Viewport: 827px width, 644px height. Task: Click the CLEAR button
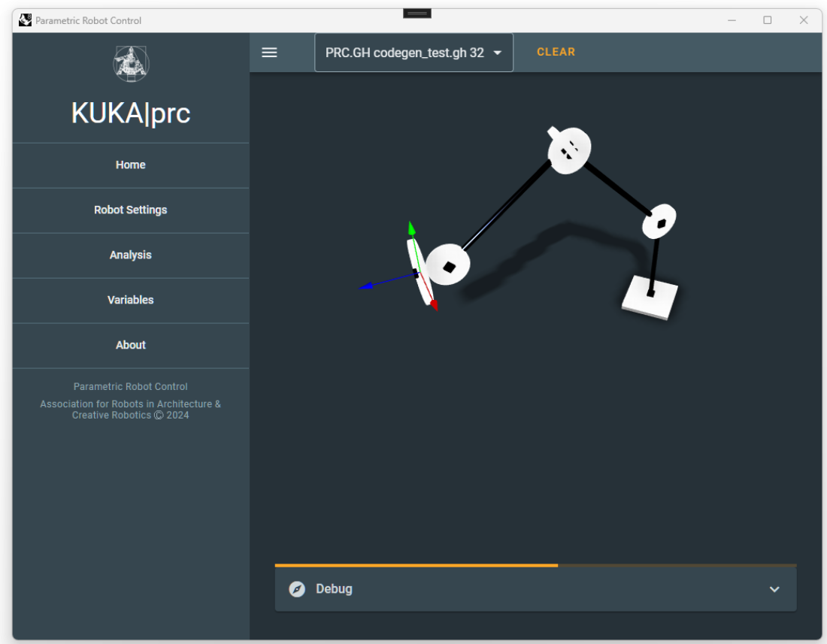(556, 52)
